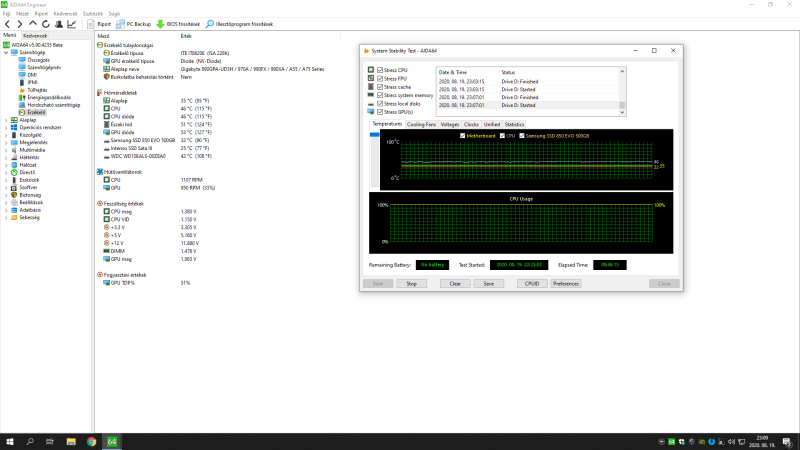The height and width of the screenshot is (450, 800).
Task: Click the Adatbázis database icon
Action: point(14,210)
